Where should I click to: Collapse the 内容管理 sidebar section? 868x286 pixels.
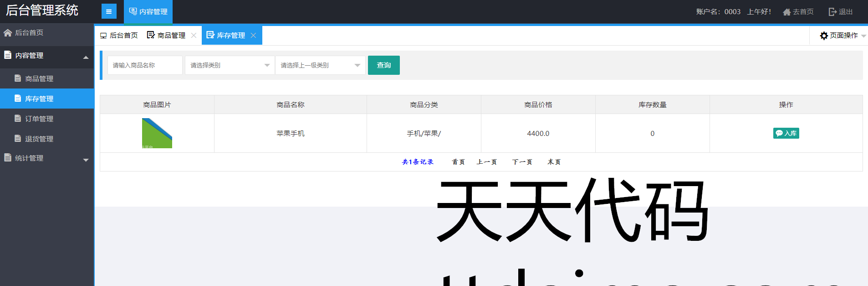tap(86, 57)
